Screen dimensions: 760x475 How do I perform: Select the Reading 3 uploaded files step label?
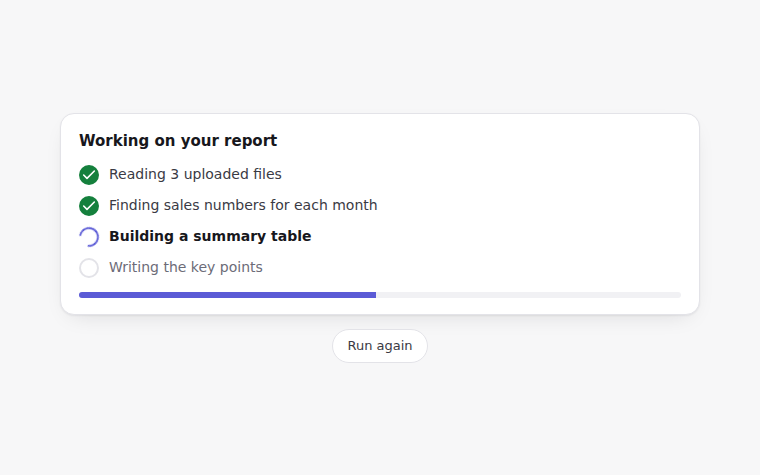pyautogui.click(x=195, y=174)
